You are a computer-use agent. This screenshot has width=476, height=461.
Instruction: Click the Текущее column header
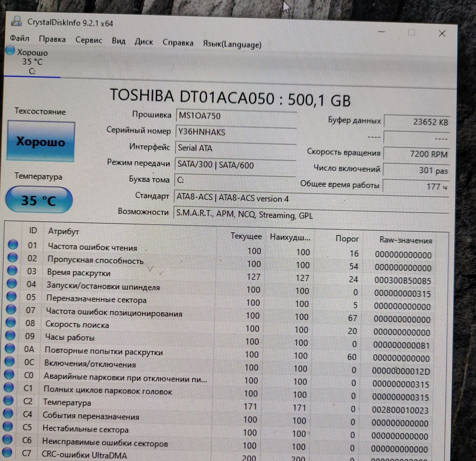coord(246,236)
